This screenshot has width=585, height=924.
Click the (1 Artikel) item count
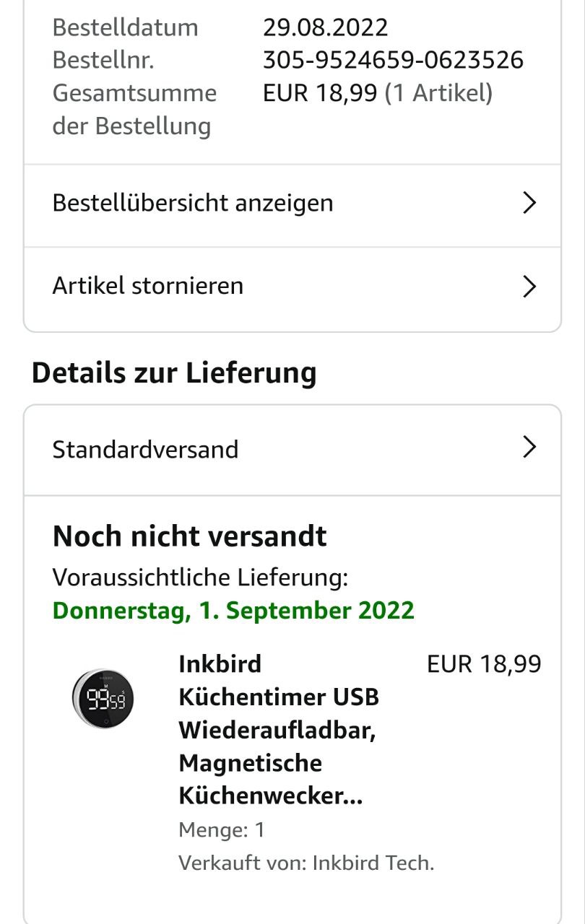(438, 93)
